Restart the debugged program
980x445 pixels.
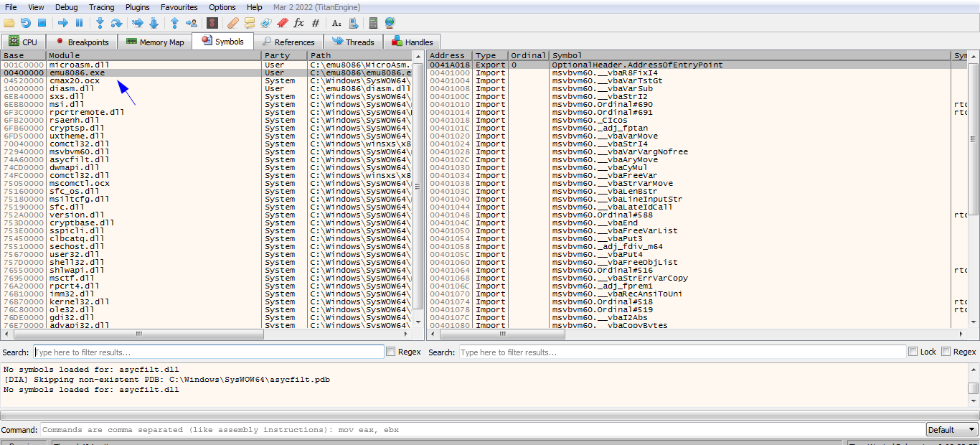tap(26, 23)
